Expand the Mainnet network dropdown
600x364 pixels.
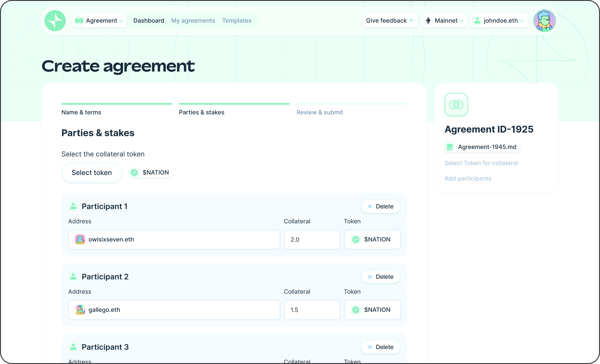(x=444, y=21)
